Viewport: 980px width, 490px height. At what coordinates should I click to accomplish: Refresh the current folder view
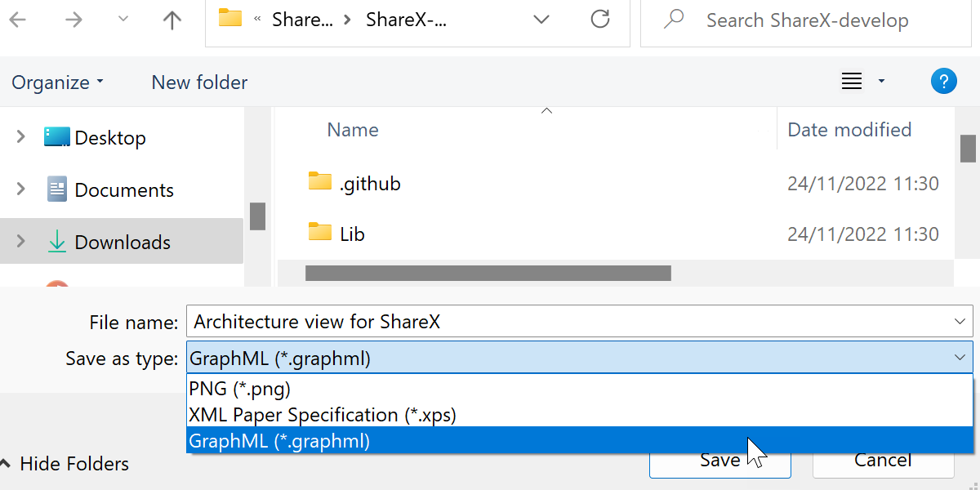click(600, 20)
